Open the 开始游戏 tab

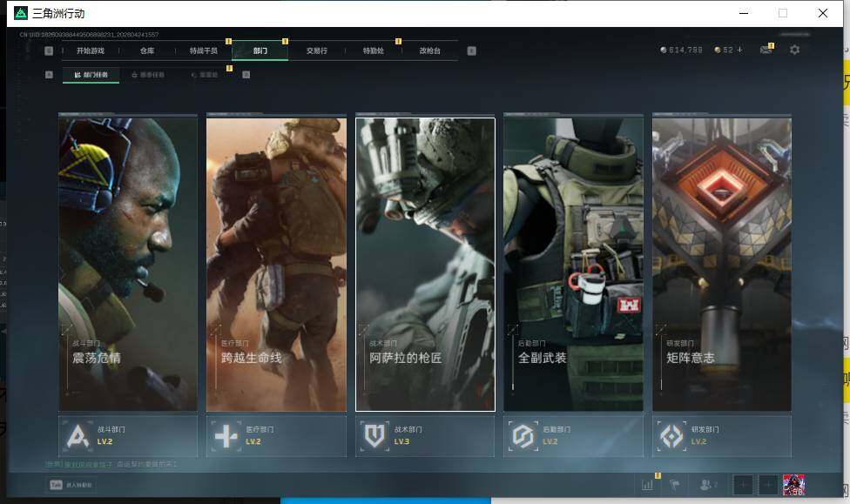tap(91, 51)
